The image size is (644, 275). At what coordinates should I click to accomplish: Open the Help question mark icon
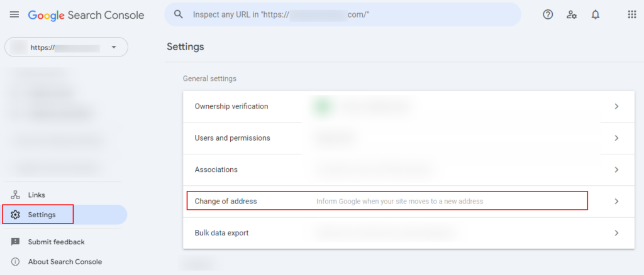click(548, 14)
